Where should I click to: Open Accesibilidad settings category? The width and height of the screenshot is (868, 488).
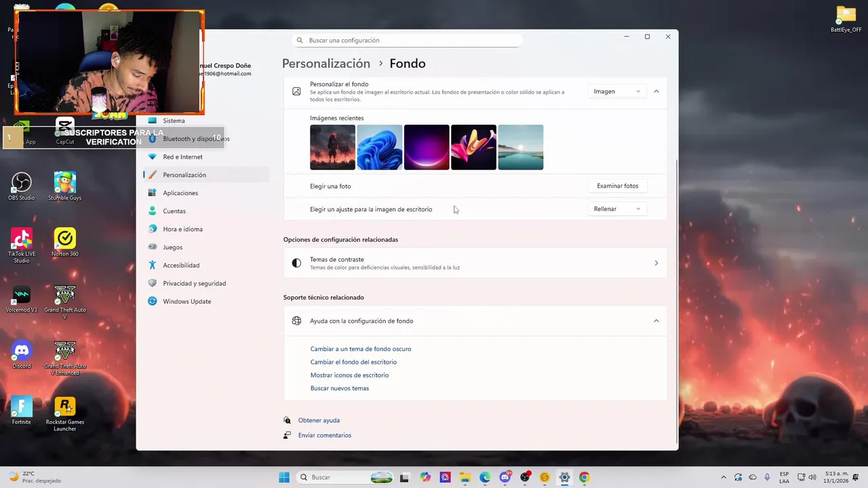coord(207,265)
